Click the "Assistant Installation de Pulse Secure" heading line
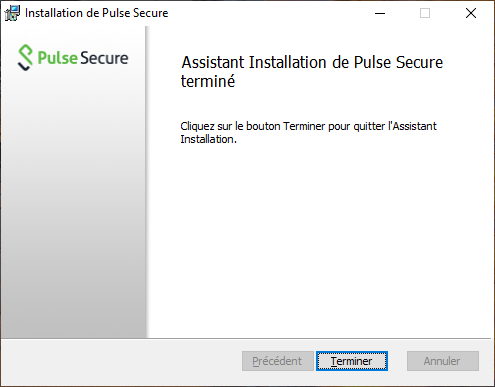 click(x=312, y=62)
